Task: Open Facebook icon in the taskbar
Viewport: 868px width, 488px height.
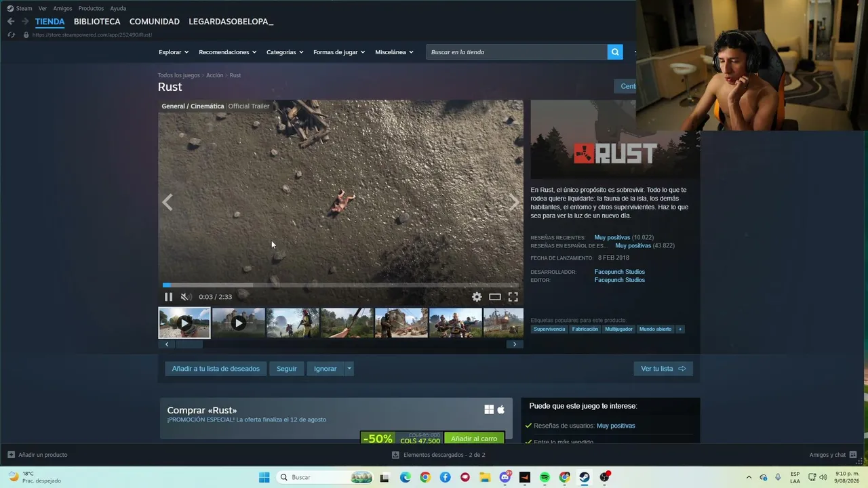Action: pos(445,477)
